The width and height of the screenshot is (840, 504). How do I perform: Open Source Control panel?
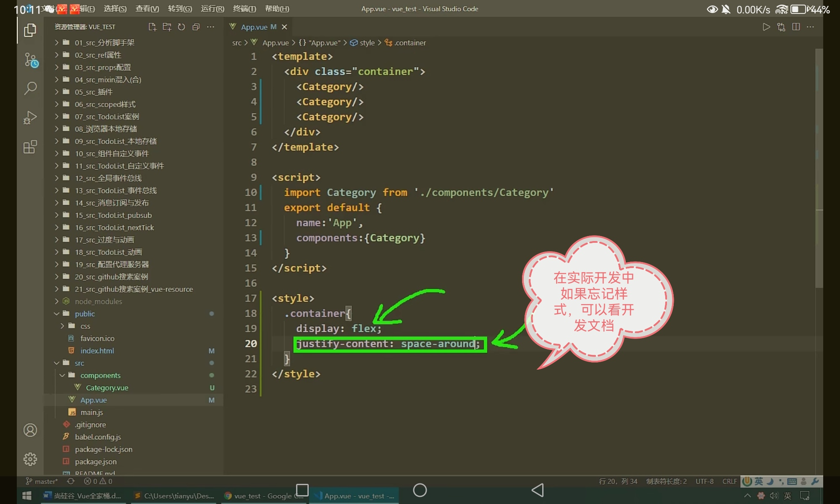31,60
